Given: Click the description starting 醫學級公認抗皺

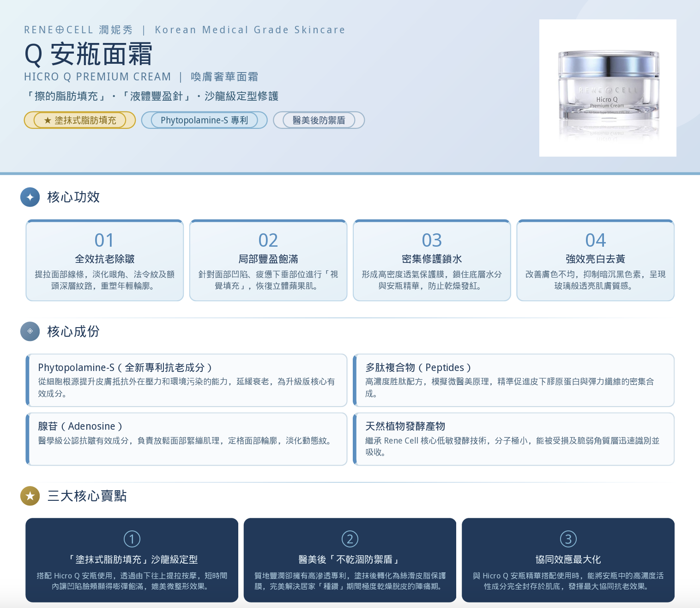Looking at the screenshot, I should pyautogui.click(x=186, y=441).
